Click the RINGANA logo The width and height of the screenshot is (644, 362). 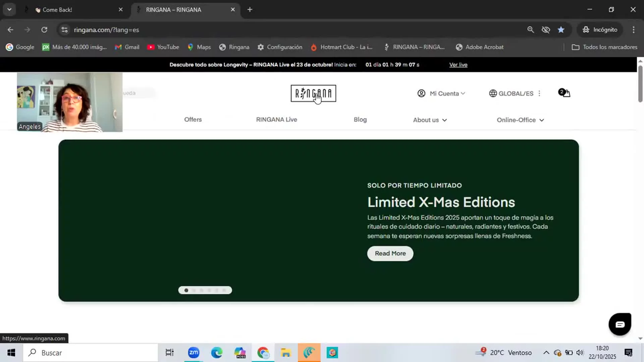pos(313,93)
